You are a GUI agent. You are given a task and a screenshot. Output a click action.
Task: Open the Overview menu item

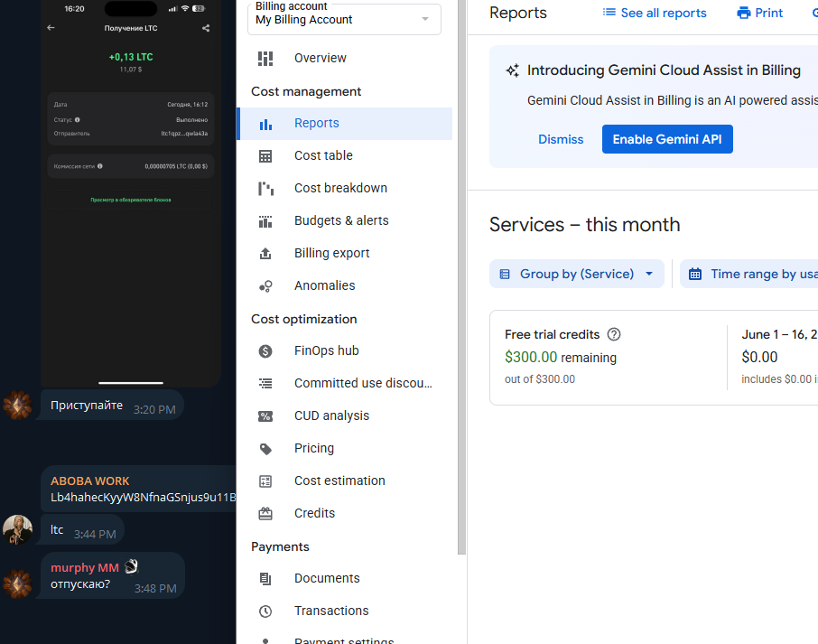click(x=344, y=59)
